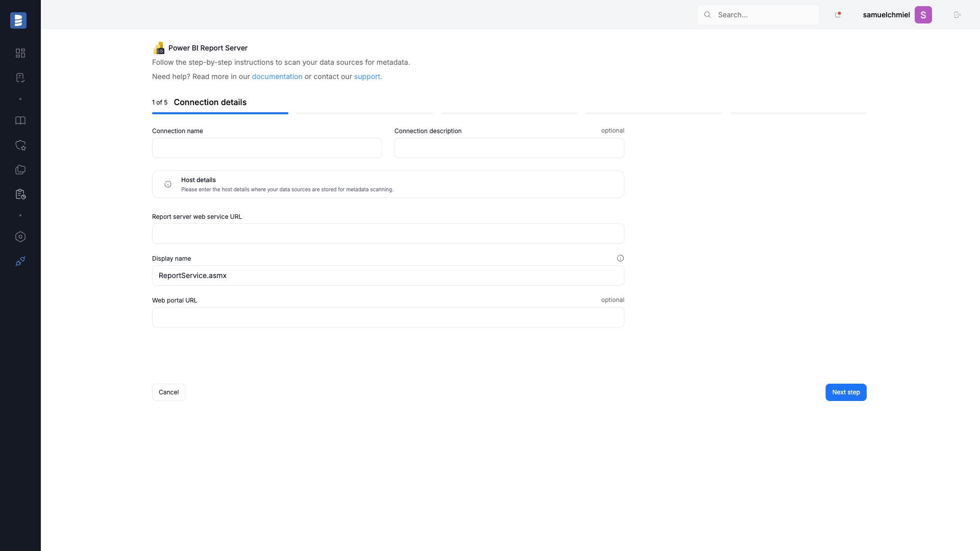980x551 pixels.
Task: Click the logout icon in top bar
Action: tap(958, 15)
